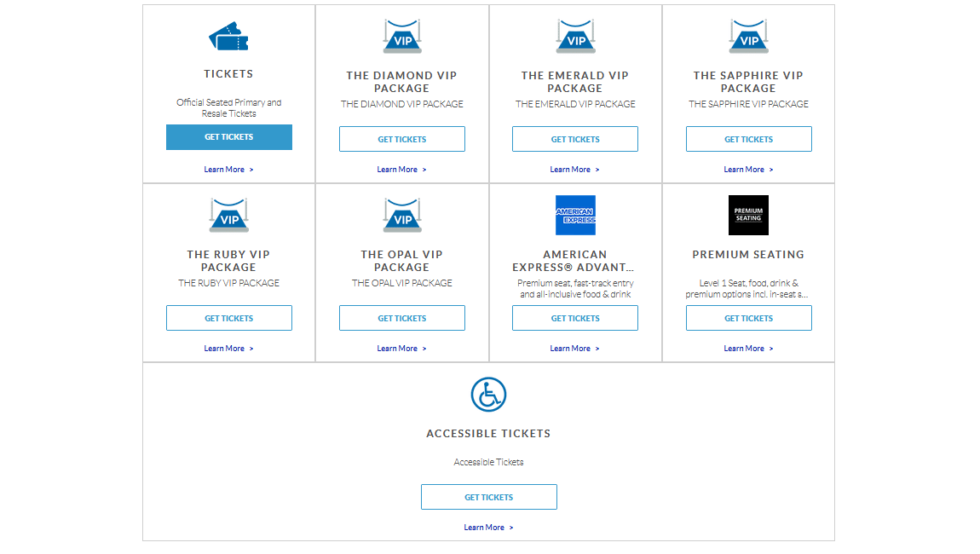Screen dimensions: 980x554
Task: Get tickets for the Diamond VIP Package
Action: (x=402, y=139)
